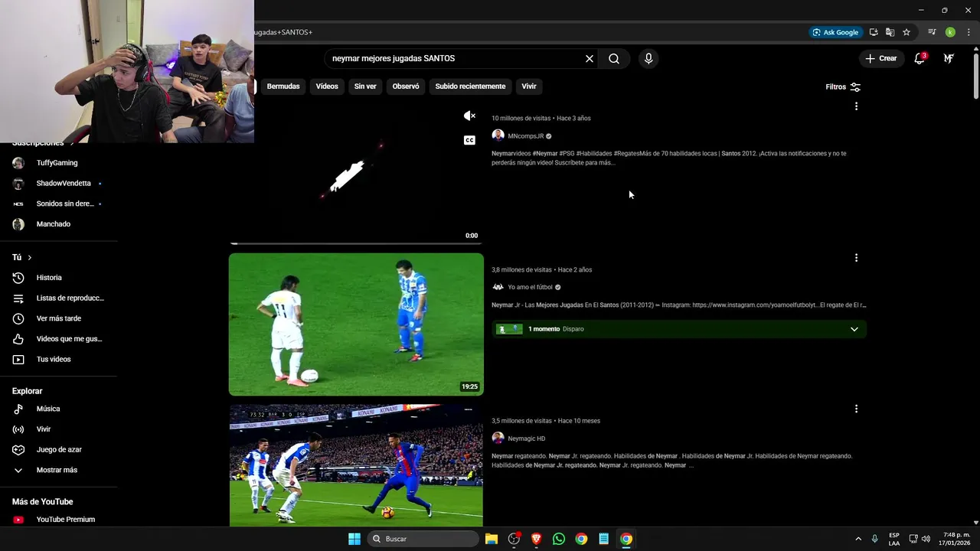The width and height of the screenshot is (980, 551).
Task: Open Ver más tarde in sidebar
Action: tap(59, 318)
